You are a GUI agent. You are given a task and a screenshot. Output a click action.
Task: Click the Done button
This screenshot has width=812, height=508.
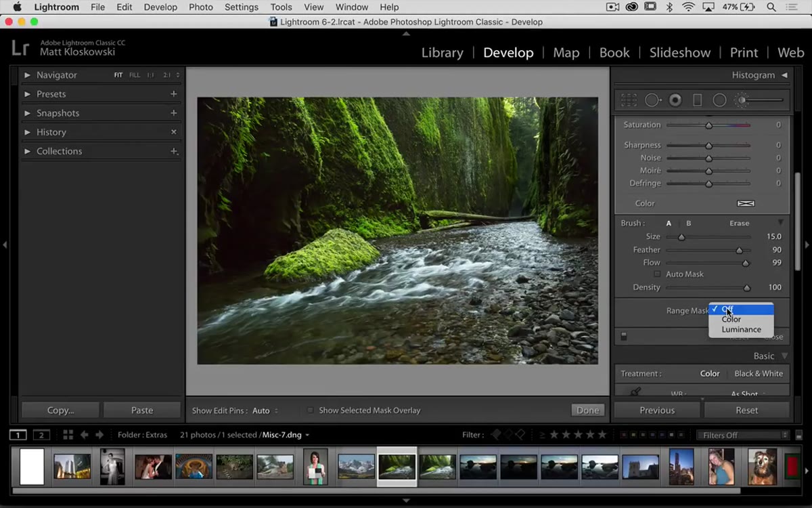(x=588, y=410)
